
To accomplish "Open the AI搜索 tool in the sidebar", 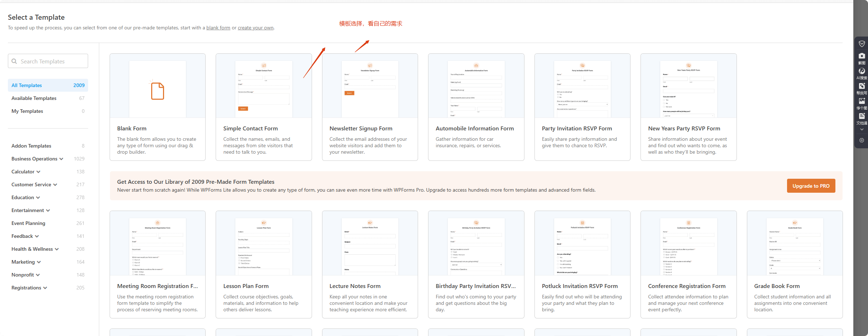I will [x=862, y=71].
